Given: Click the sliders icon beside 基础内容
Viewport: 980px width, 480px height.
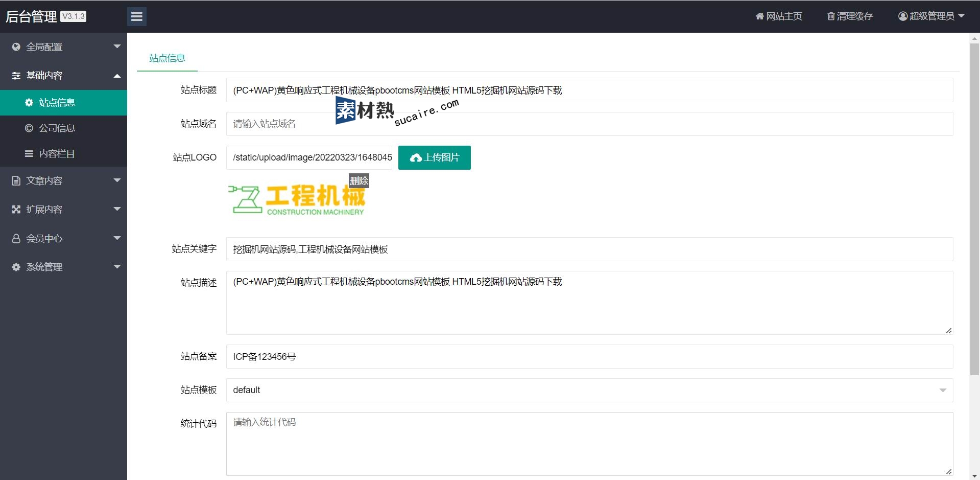Looking at the screenshot, I should pyautogui.click(x=16, y=76).
